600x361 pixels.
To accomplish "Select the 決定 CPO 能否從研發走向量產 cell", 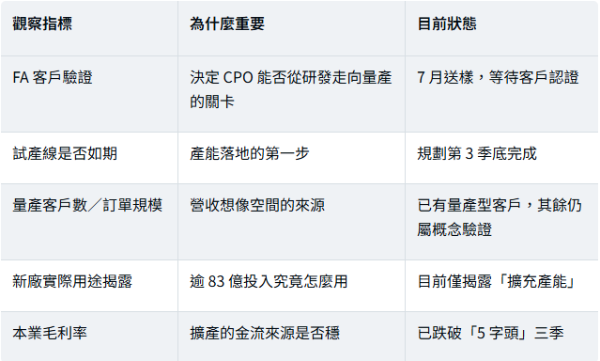I will pos(291,94).
